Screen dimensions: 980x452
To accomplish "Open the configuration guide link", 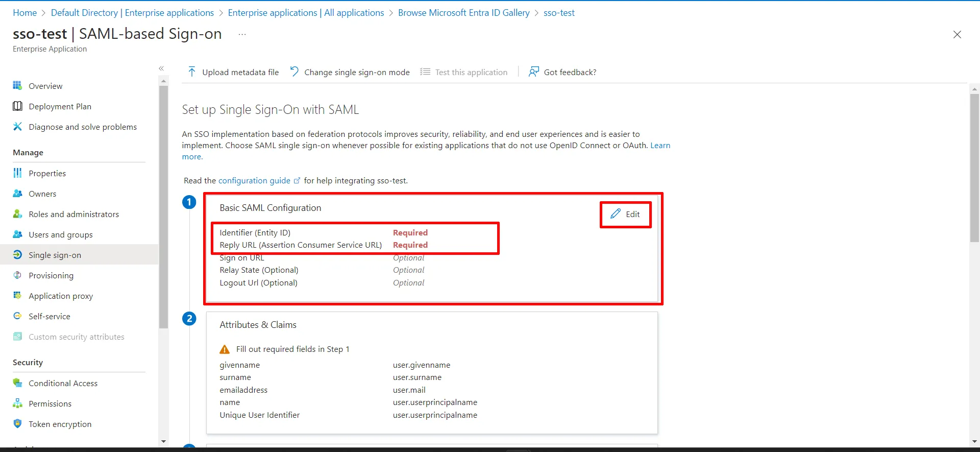I will pos(254,180).
